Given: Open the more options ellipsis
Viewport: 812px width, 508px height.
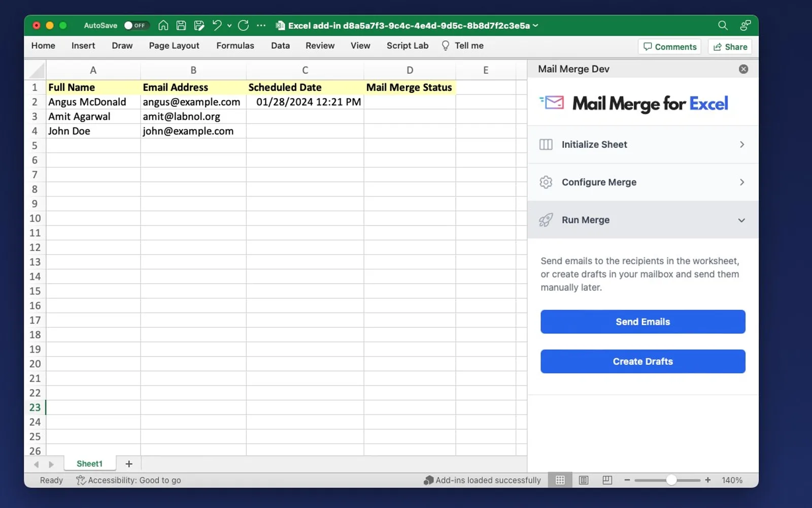Looking at the screenshot, I should click(x=261, y=25).
